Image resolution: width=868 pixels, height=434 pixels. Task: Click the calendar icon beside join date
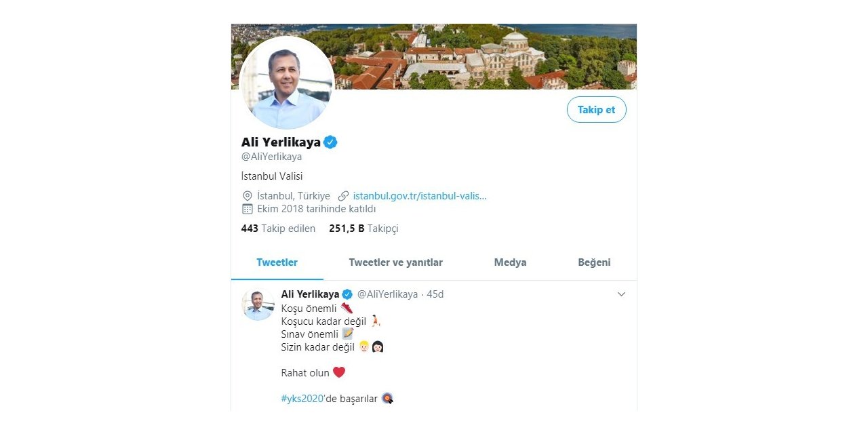[248, 209]
